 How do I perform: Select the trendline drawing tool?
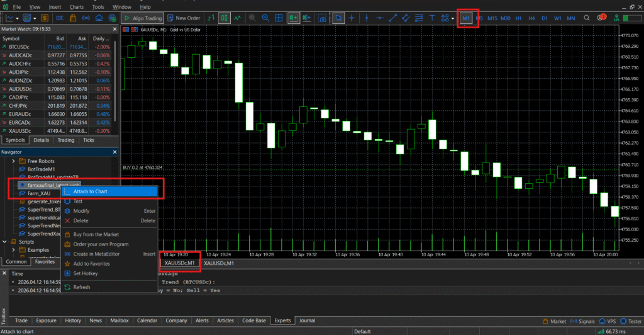click(393, 18)
